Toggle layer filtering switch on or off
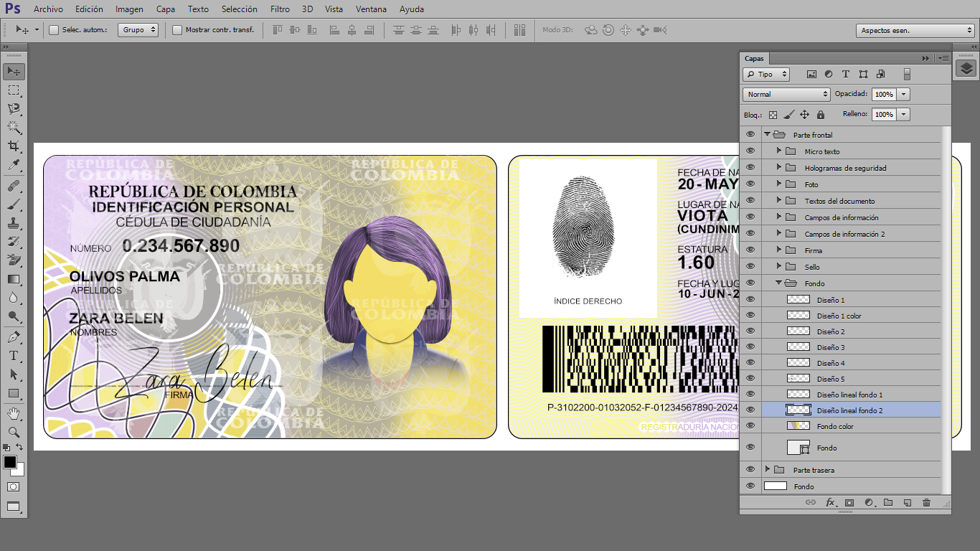The width and height of the screenshot is (980, 551). tap(907, 74)
